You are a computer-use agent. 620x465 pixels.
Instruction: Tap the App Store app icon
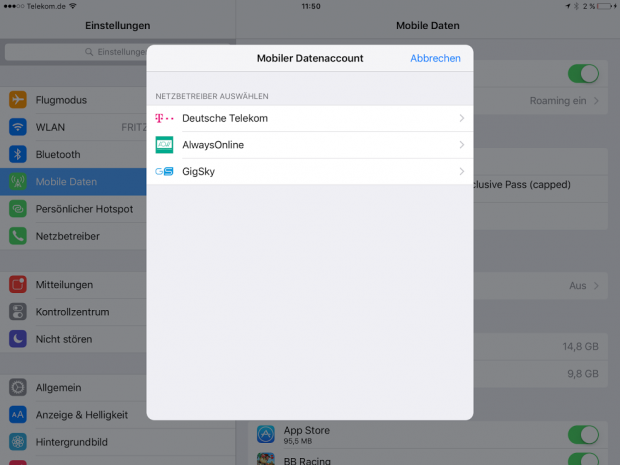[266, 434]
